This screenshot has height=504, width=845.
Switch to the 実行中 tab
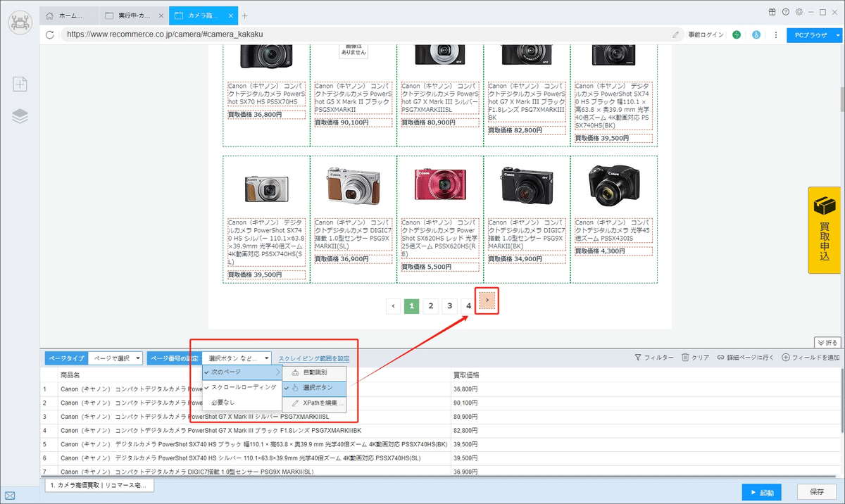[132, 15]
